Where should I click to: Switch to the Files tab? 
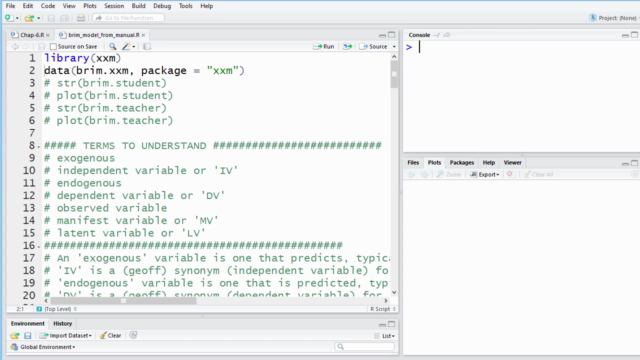tap(413, 162)
